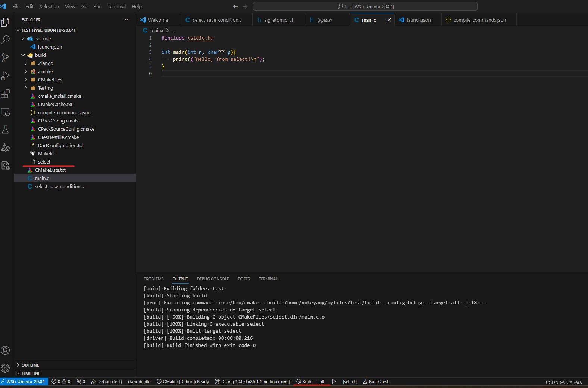This screenshot has height=388, width=588.
Task: Open Manage gear settings icon
Action: (5, 368)
